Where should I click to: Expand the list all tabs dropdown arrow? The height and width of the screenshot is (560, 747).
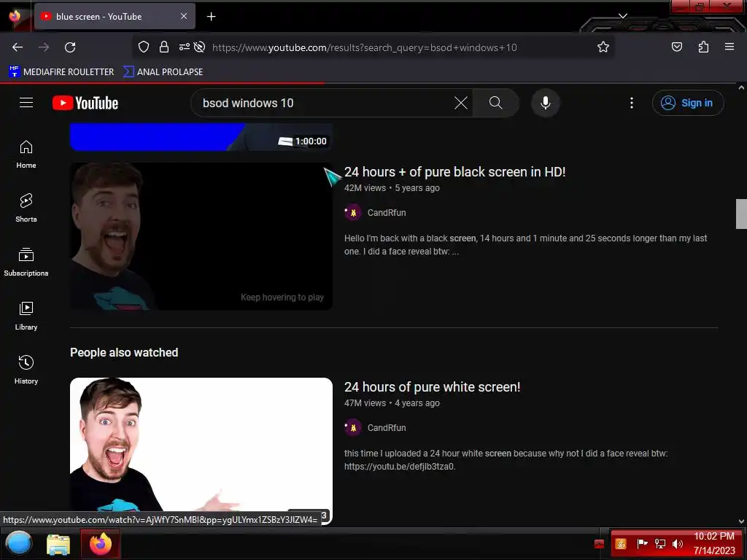pos(623,16)
